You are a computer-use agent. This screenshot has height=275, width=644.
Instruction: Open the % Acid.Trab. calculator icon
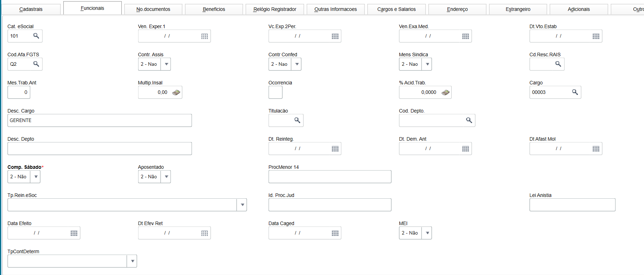point(445,92)
